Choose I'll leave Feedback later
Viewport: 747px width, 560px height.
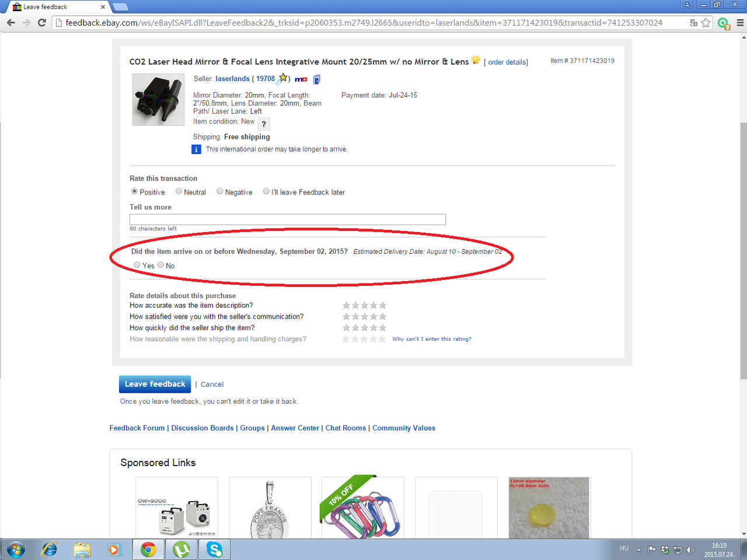(x=266, y=191)
